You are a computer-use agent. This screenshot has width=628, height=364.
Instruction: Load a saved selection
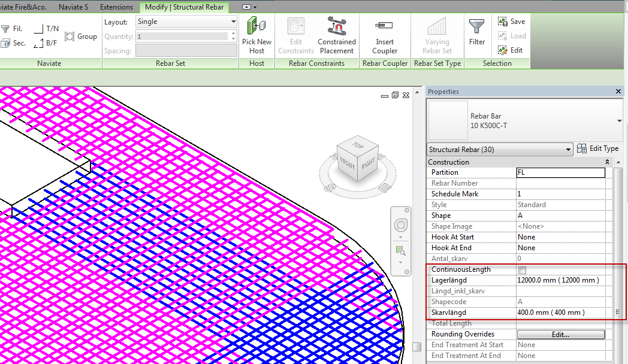512,35
